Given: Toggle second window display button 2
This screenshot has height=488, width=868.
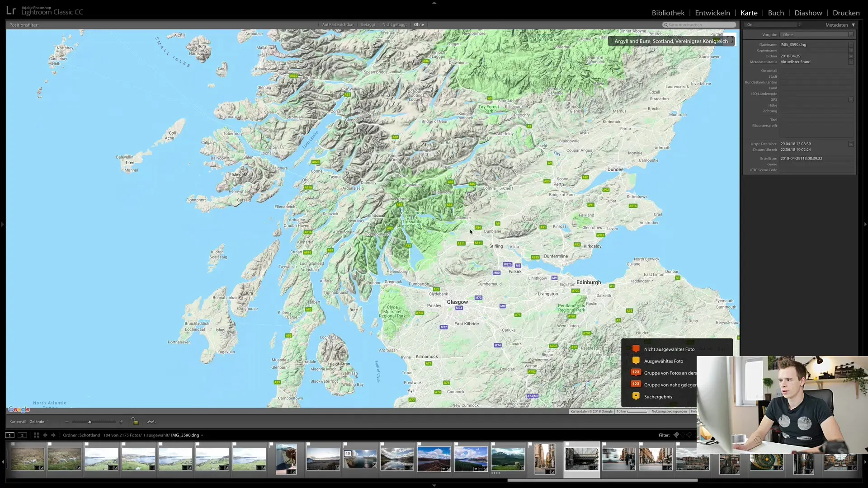Looking at the screenshot, I should [22, 435].
